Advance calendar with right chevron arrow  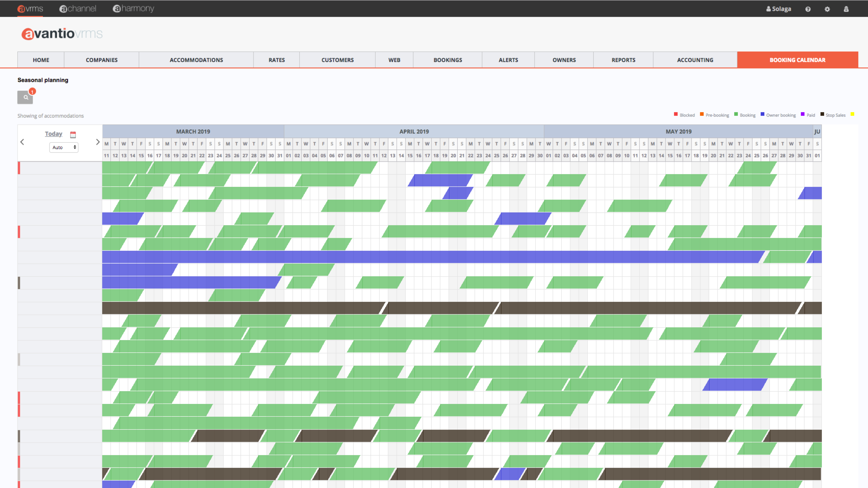click(x=98, y=142)
